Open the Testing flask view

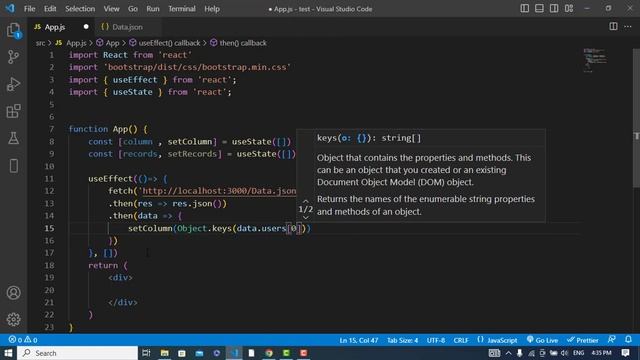[13, 138]
